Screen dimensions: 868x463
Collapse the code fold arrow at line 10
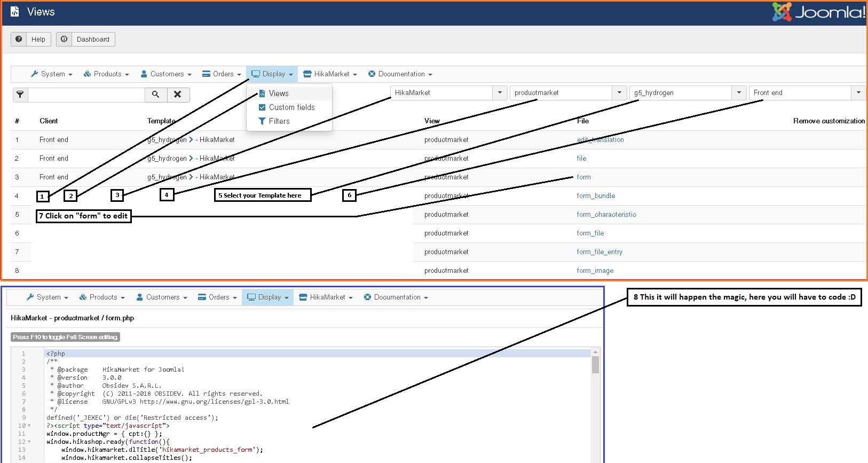point(29,426)
